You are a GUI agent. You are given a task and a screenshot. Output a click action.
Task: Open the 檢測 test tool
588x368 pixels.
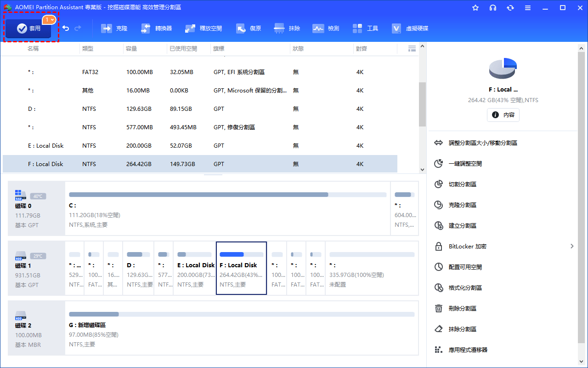point(326,29)
